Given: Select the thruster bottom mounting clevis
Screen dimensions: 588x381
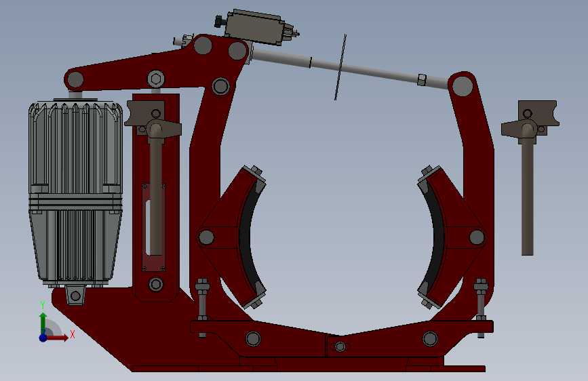Looking at the screenshot, I should tap(75, 295).
